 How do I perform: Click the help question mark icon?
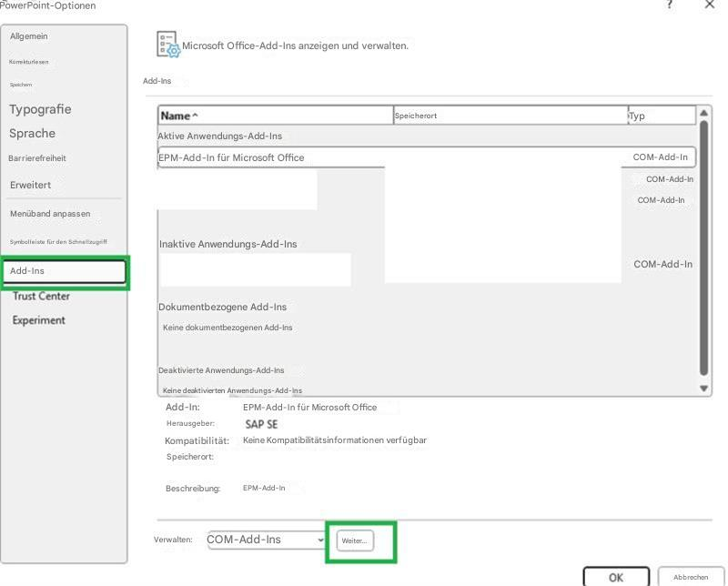click(669, 5)
